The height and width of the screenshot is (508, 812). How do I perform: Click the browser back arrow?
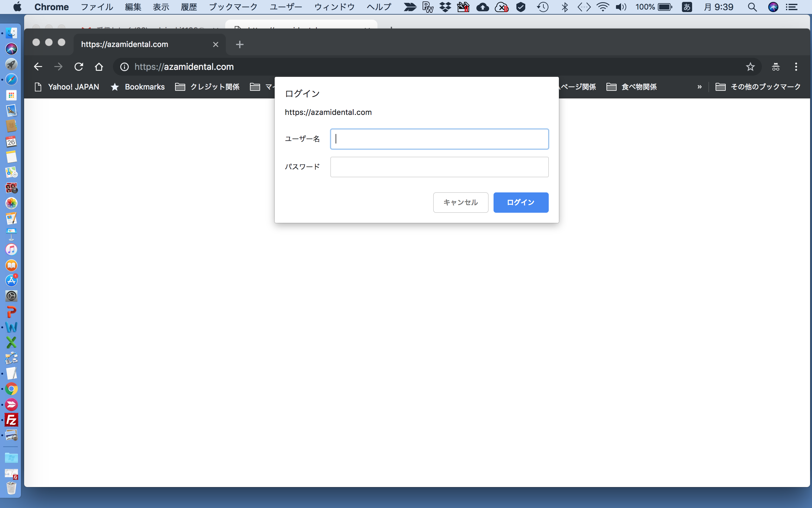click(38, 67)
